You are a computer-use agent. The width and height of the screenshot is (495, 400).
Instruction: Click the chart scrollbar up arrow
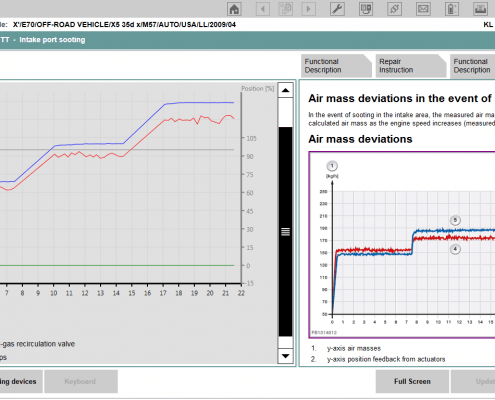pos(285,90)
